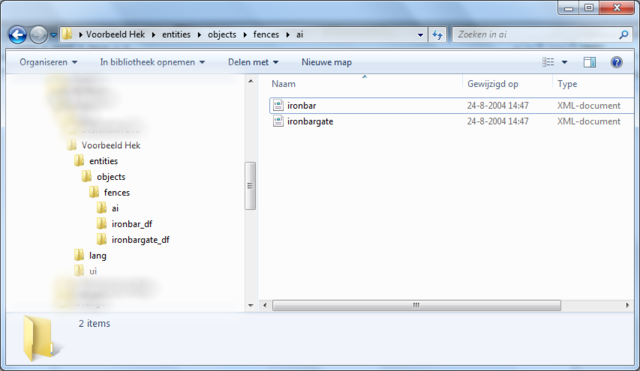Click the folder icon beside 'lang'
Viewport: 640px width, 371px height.
(79, 255)
